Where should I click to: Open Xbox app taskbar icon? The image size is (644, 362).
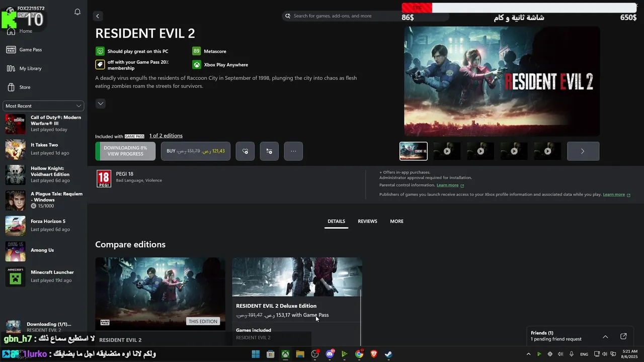285,354
